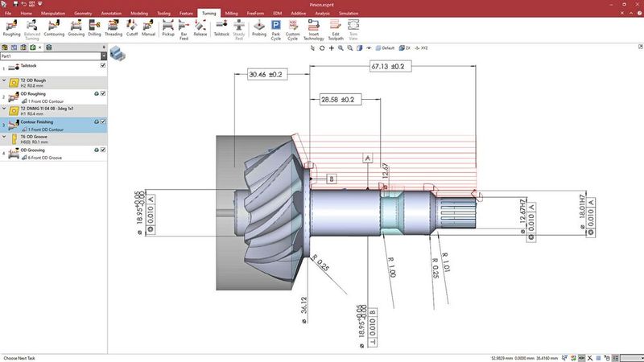Uncheck the Tailstock operation checkbox
The height and width of the screenshot is (362, 644).
(x=103, y=66)
